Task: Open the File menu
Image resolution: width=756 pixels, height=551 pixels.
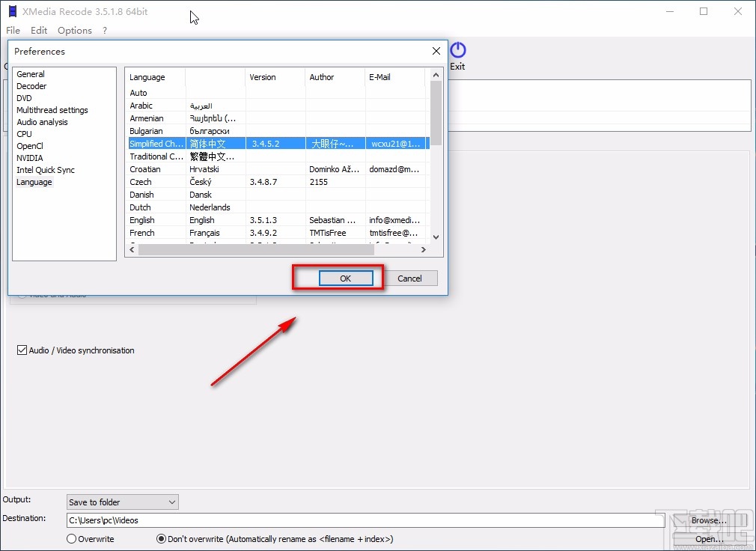Action: pyautogui.click(x=13, y=31)
